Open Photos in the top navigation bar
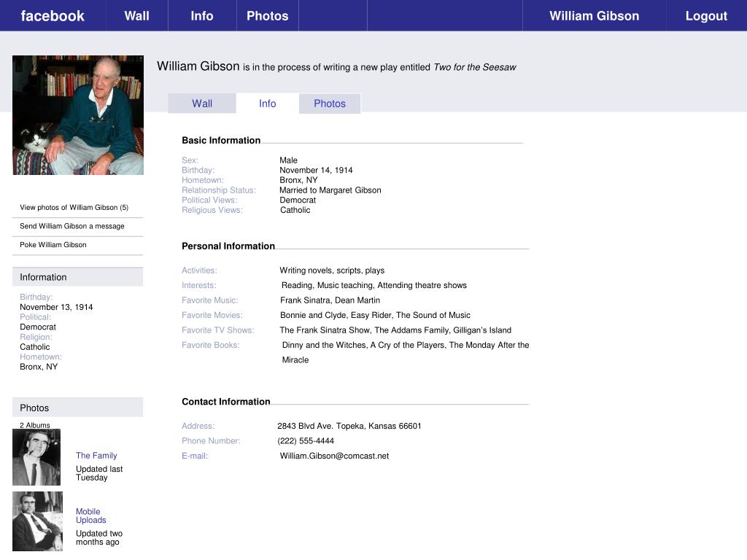 (267, 16)
